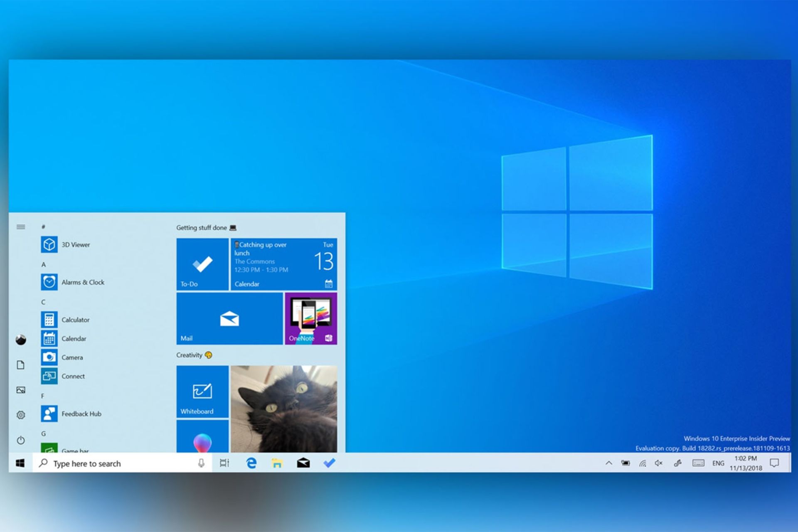Image resolution: width=798 pixels, height=532 pixels.
Task: Open the Action Center notifications button
Action: point(774,463)
